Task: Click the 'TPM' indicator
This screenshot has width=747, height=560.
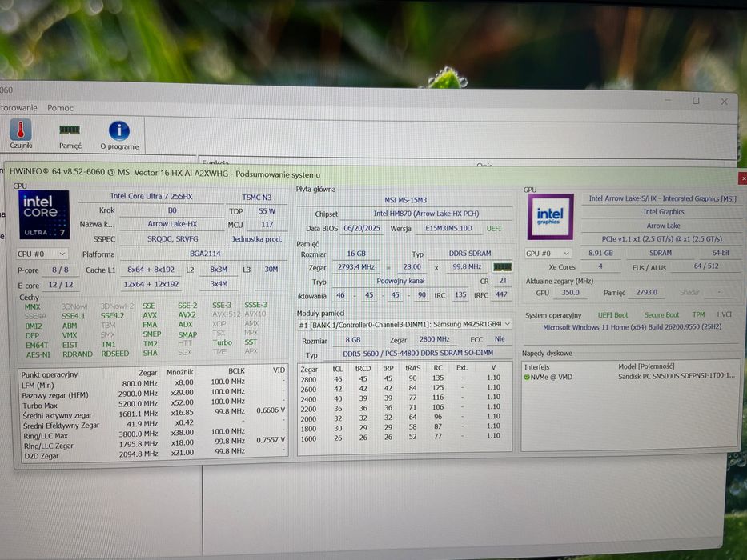Action: [698, 314]
